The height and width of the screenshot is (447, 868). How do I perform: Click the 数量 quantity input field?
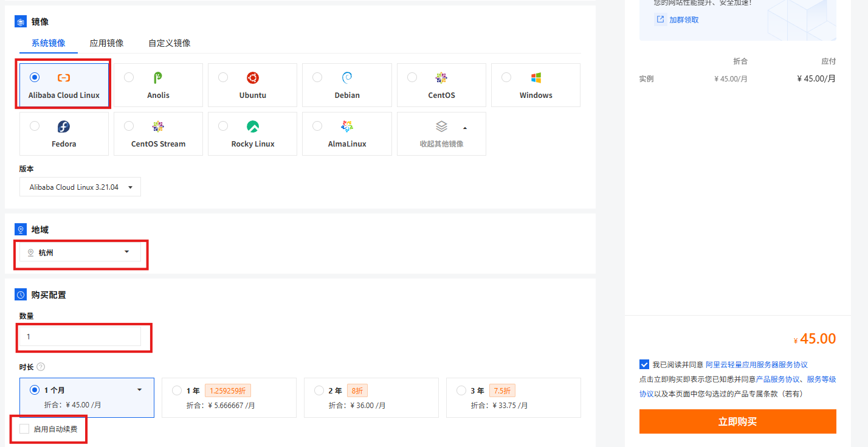(80, 336)
